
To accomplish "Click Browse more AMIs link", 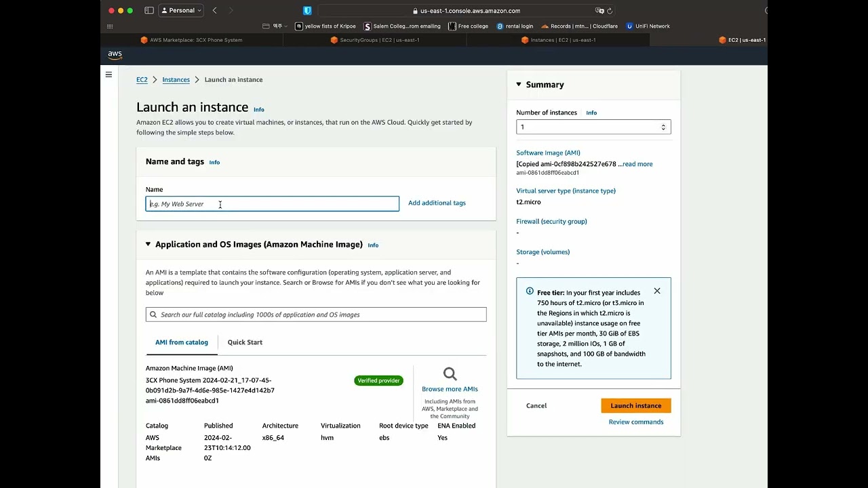I will point(450,389).
